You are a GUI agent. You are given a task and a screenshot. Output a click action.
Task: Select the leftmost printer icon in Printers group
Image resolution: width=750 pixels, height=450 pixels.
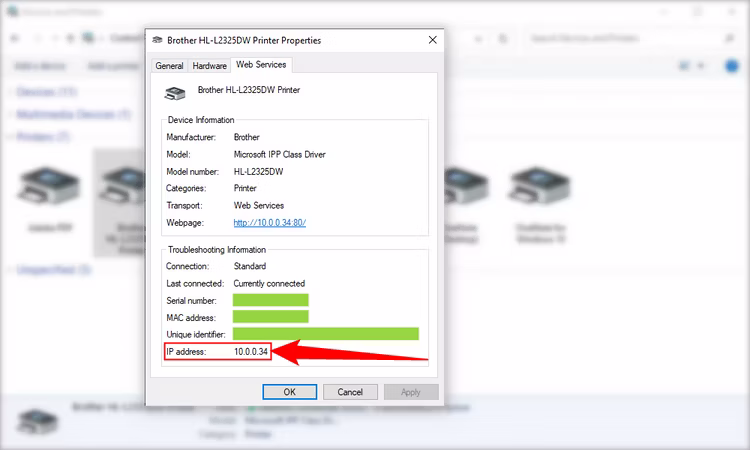tap(49, 184)
